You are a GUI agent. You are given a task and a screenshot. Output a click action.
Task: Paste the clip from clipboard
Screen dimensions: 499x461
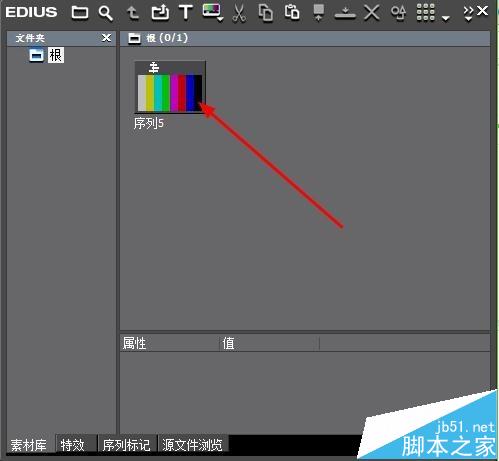pos(292,13)
